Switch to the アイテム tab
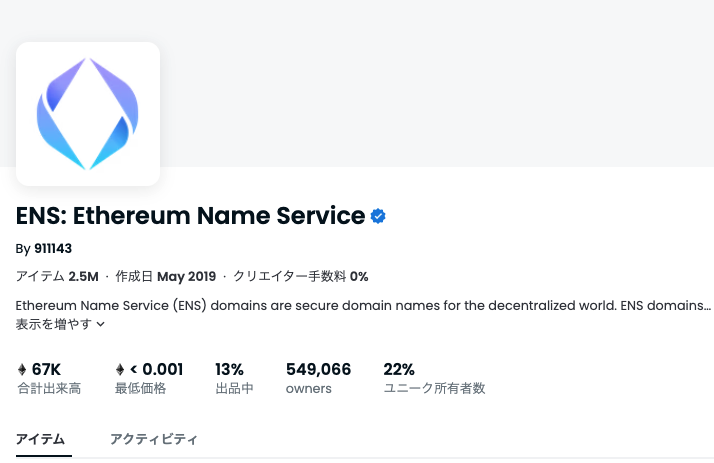 (41, 439)
